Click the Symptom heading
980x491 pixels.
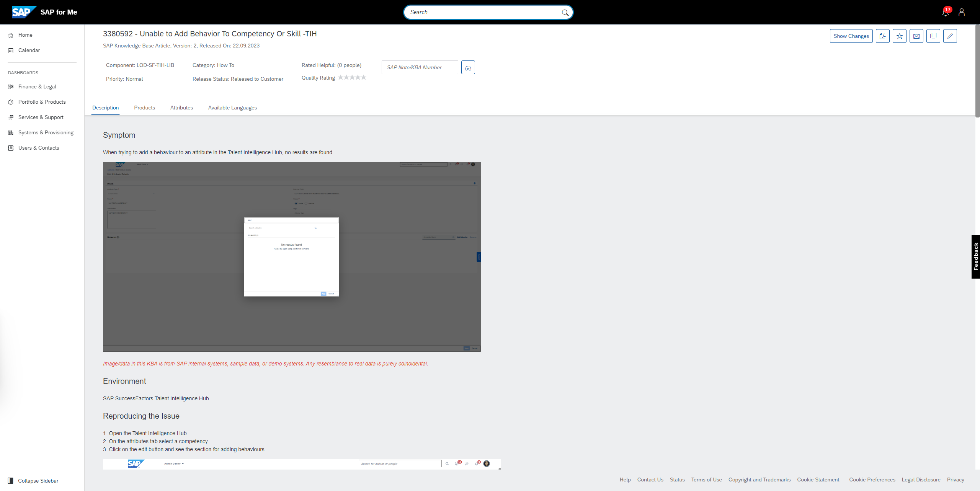click(119, 135)
